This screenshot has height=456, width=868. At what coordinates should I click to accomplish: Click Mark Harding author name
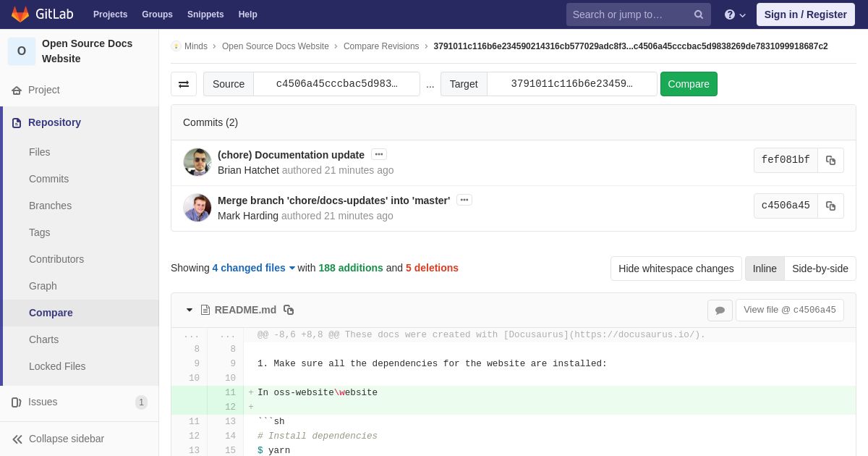pos(248,216)
